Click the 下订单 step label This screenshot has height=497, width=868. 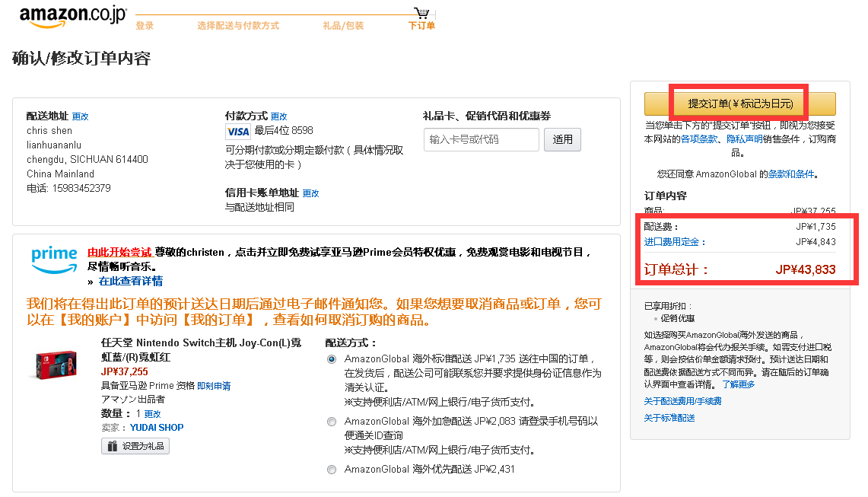point(421,25)
